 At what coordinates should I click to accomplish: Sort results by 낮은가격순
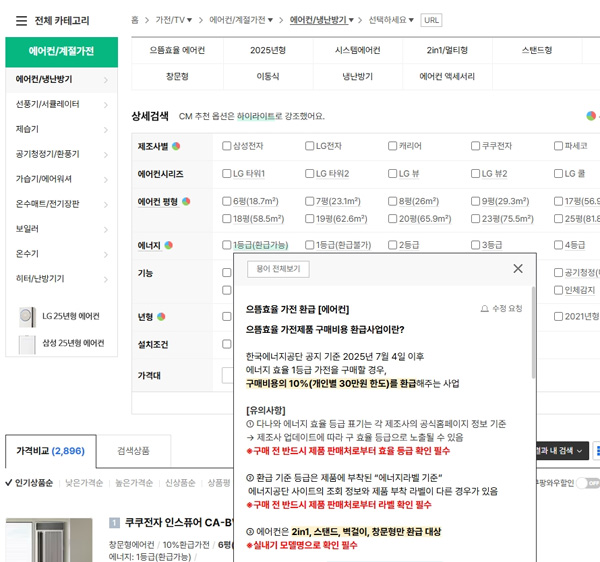pyautogui.click(x=84, y=483)
